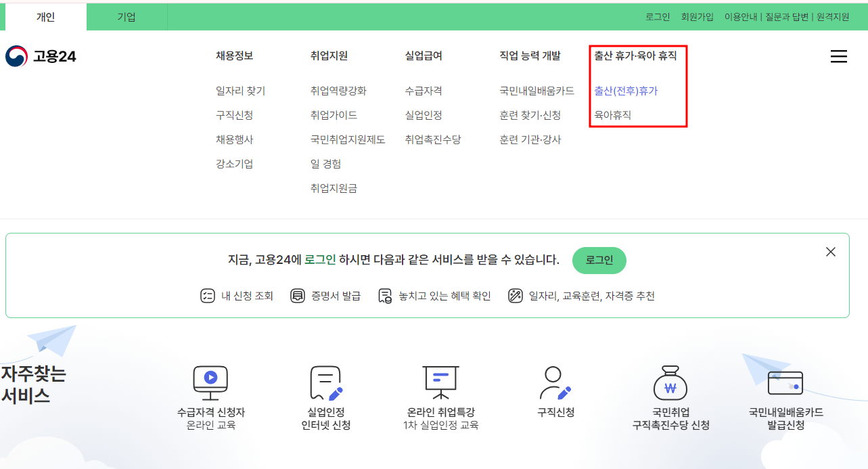868x469 pixels.
Task: Select the 개인 tab
Action: [45, 16]
